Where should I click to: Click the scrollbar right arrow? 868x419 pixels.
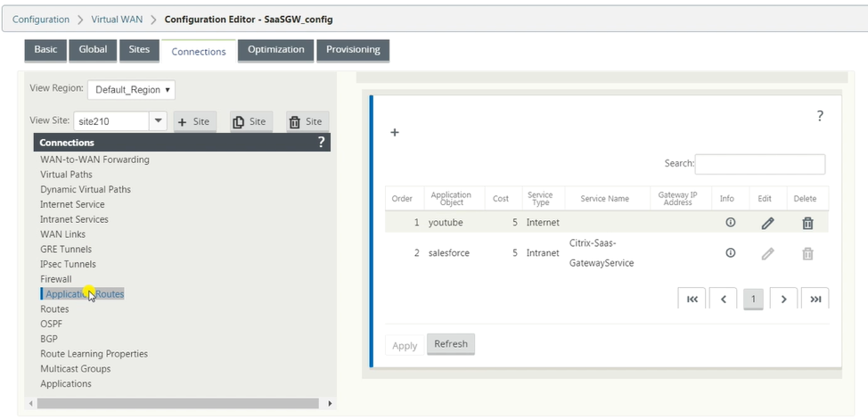point(330,404)
